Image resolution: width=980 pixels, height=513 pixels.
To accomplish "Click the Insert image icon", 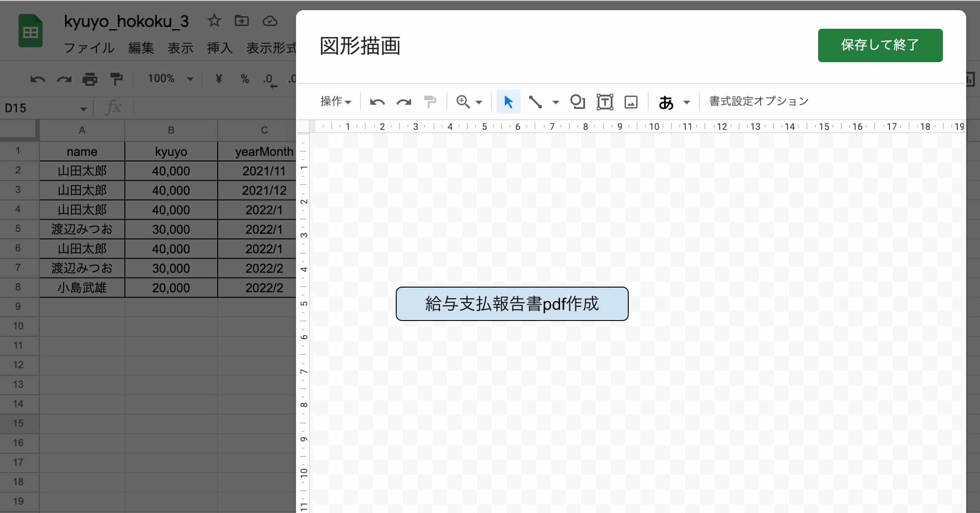I will [x=631, y=102].
